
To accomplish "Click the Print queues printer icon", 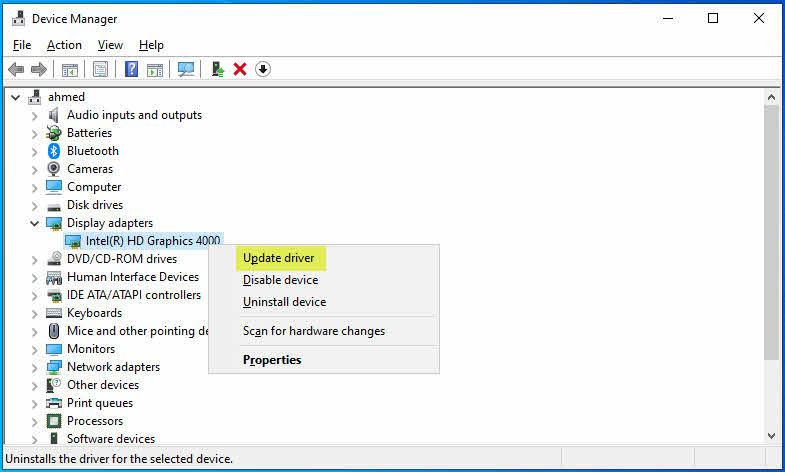I will 54,403.
